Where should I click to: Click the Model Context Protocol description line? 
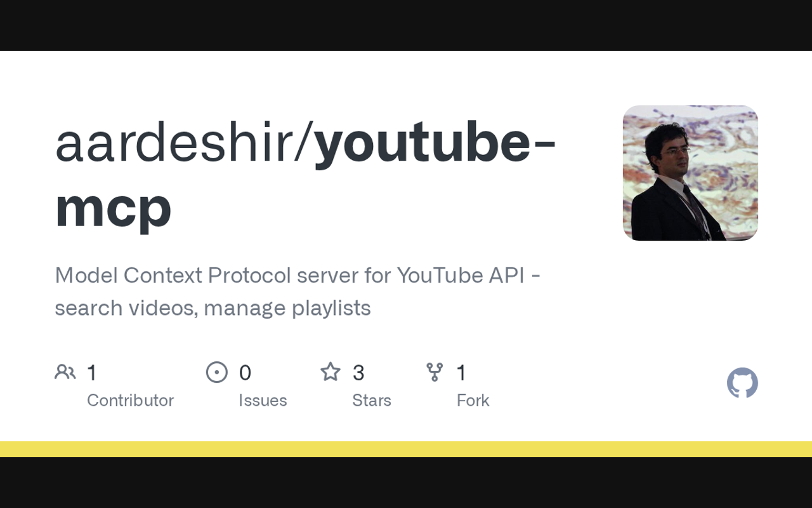coord(298,276)
